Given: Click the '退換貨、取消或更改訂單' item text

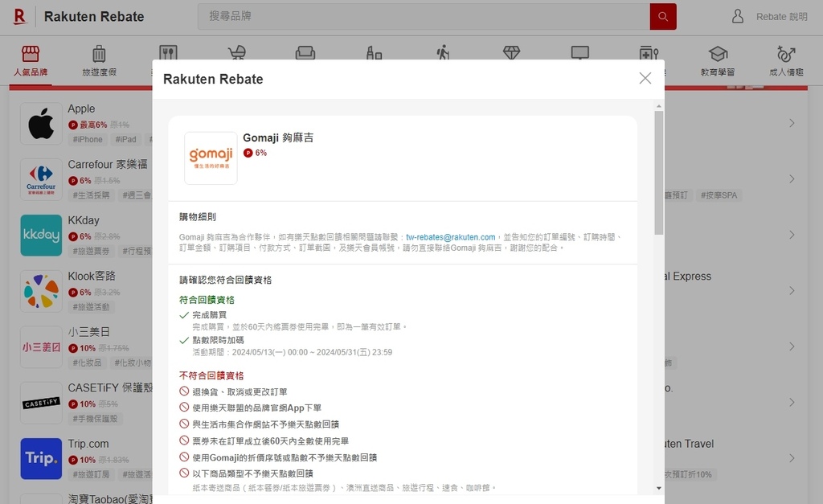Looking at the screenshot, I should tap(240, 391).
